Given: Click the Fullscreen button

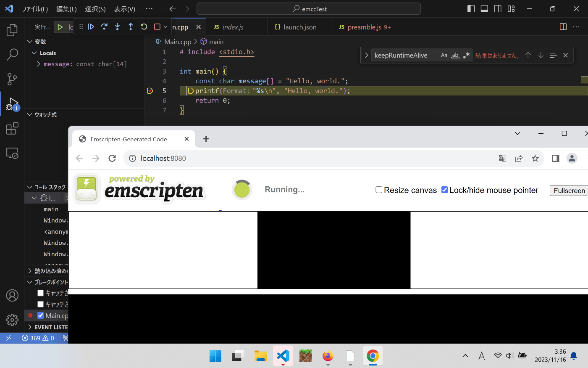Looking at the screenshot, I should pos(569,191).
